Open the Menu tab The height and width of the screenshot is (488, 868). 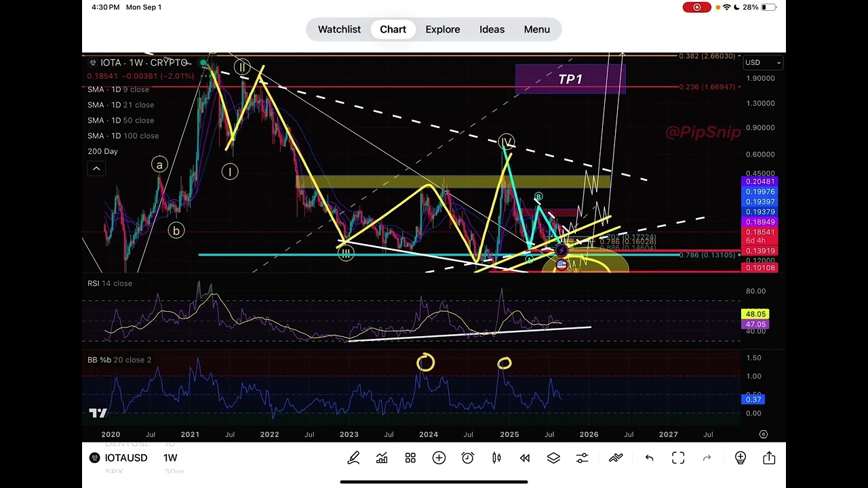click(536, 29)
